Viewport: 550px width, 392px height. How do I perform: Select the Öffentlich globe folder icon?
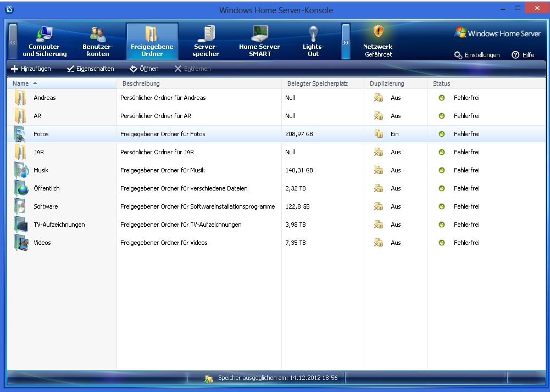[x=21, y=188]
